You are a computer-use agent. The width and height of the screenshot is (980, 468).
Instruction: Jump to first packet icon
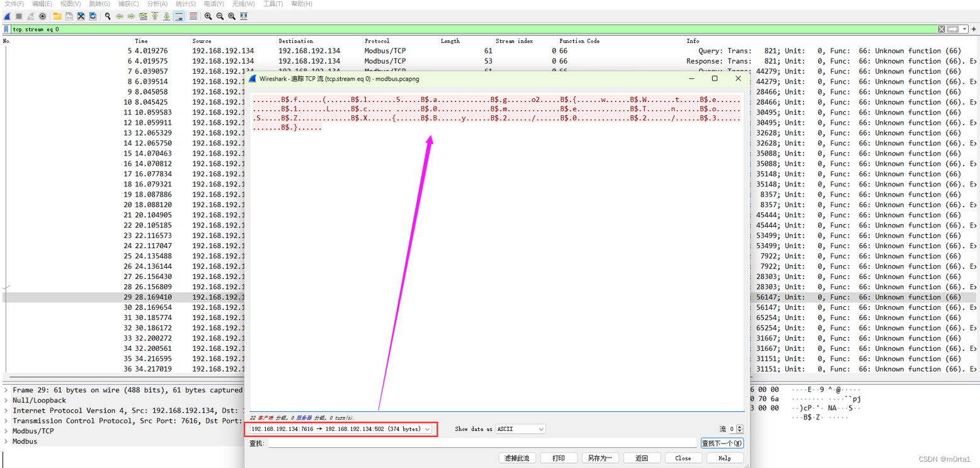[155, 16]
